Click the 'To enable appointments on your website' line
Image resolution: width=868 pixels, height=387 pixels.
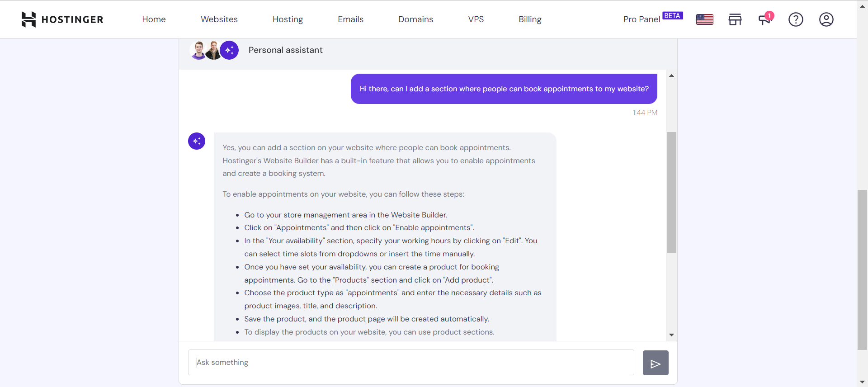point(343,194)
